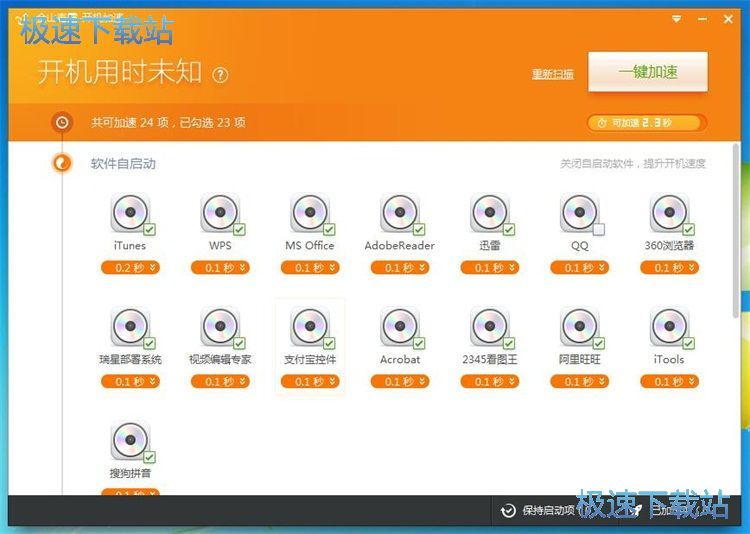Click the Acrobat disc icon
Viewport: 750px width, 534px height.
[x=400, y=326]
